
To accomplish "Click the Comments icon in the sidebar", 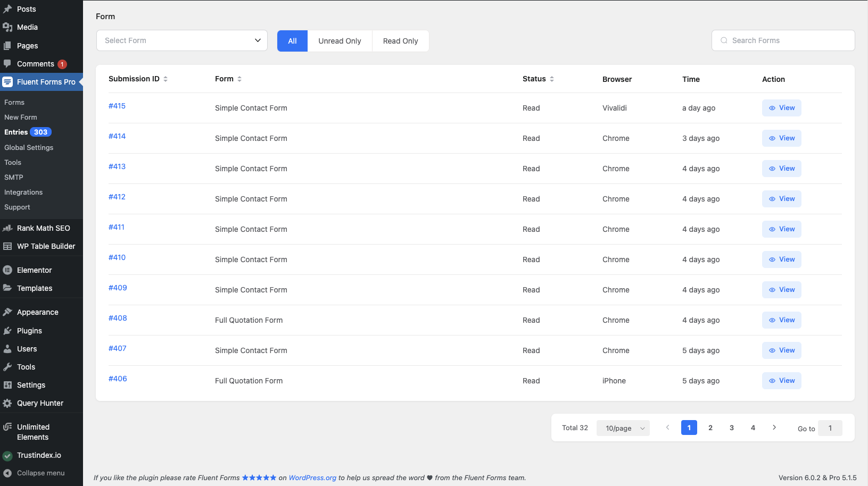I will [x=7, y=64].
